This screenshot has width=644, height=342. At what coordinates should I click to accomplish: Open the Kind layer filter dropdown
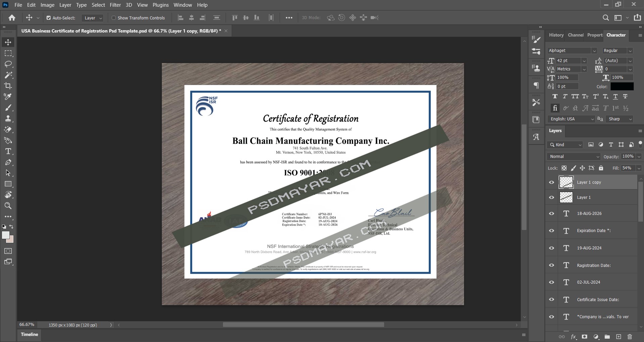[565, 145]
